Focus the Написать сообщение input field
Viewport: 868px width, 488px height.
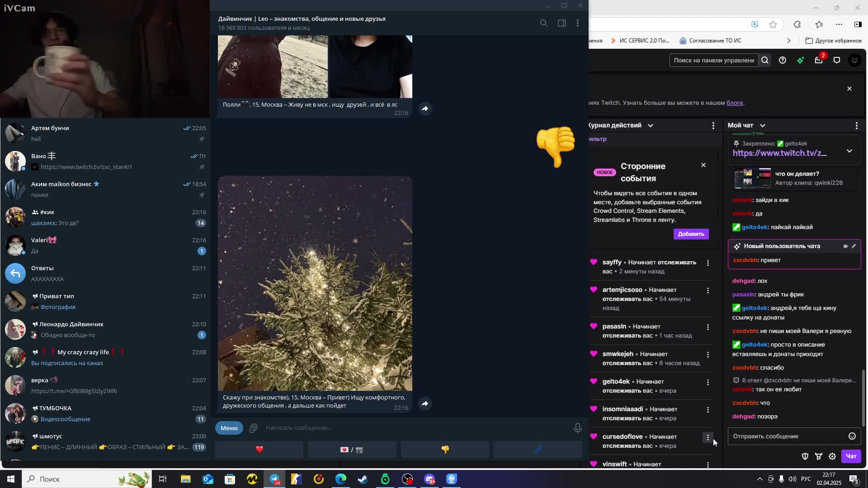pos(416,428)
